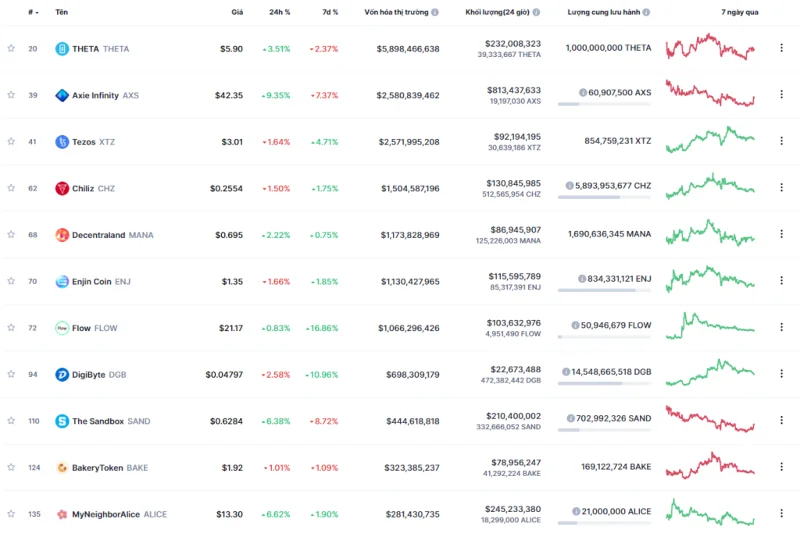This screenshot has width=800, height=537.
Task: Click supply info icon for ENJ
Action: (x=582, y=278)
